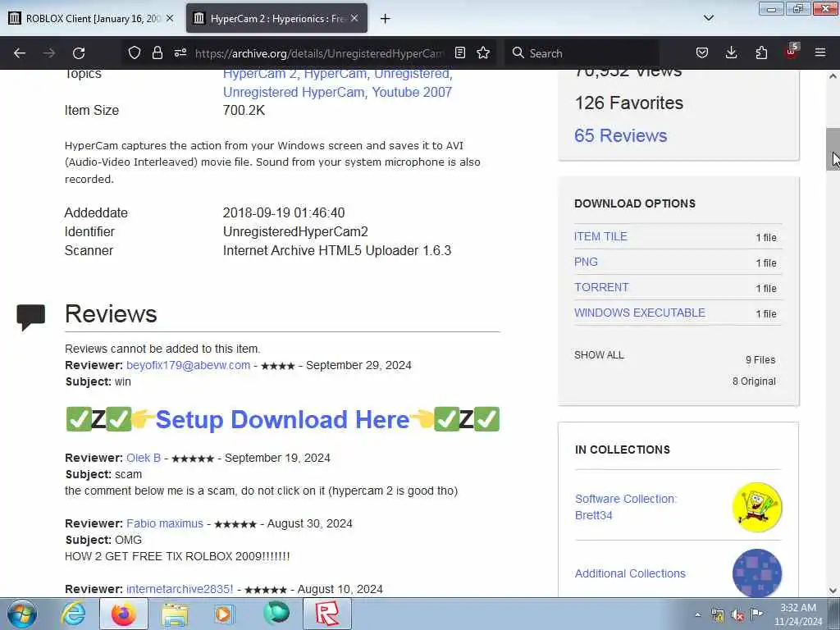Open the Pocket save icon
Viewport: 840px width, 630px height.
tap(702, 52)
